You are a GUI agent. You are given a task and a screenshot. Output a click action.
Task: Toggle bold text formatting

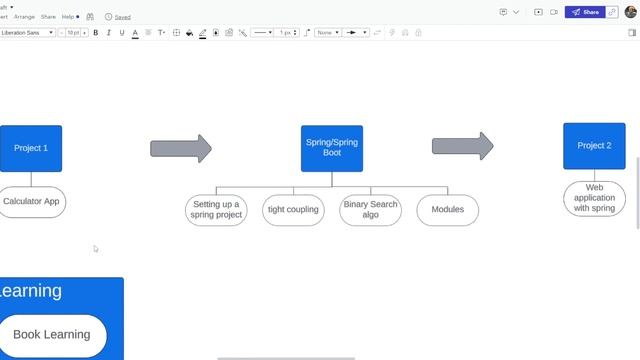pyautogui.click(x=96, y=33)
